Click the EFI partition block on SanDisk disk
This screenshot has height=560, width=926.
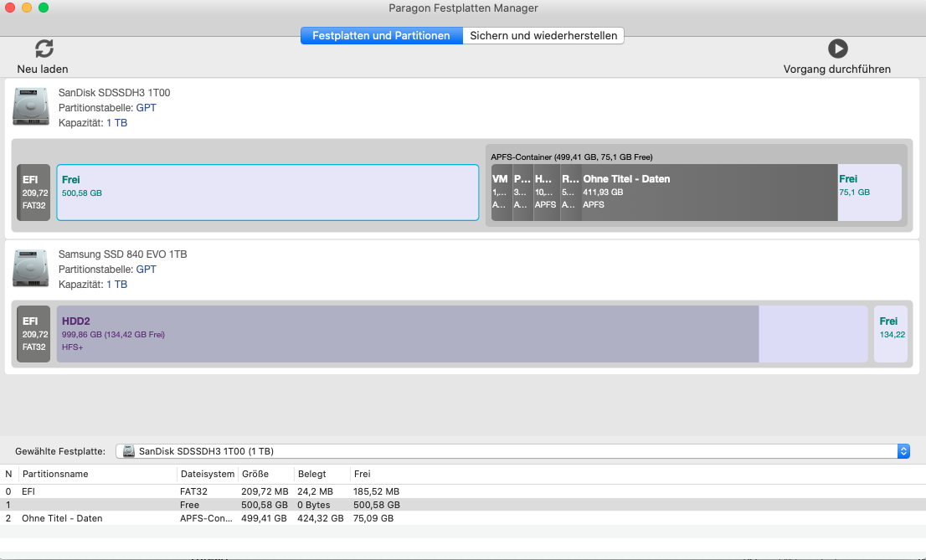point(34,193)
